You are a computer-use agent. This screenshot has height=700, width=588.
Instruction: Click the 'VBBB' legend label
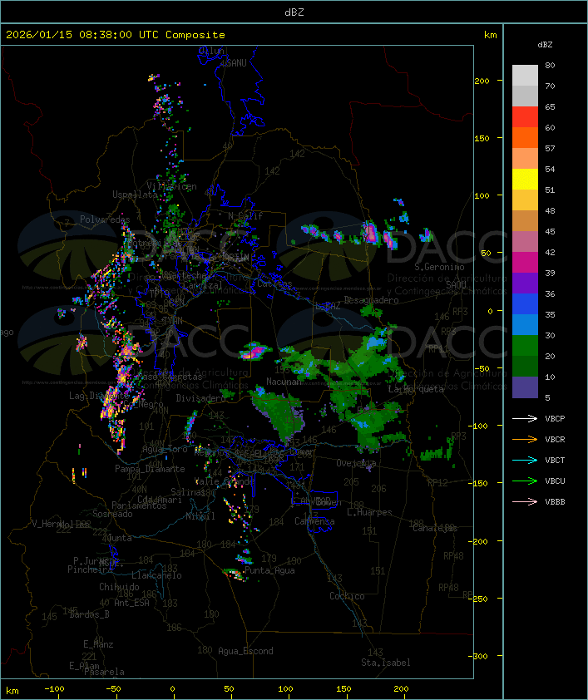coord(555,502)
